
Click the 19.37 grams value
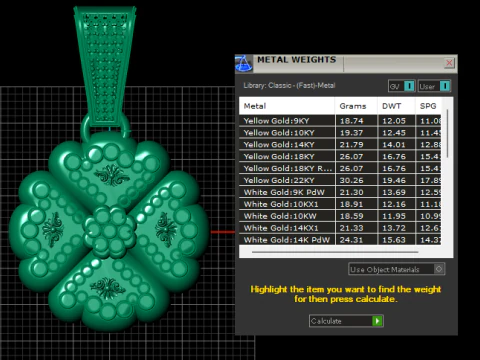point(351,133)
